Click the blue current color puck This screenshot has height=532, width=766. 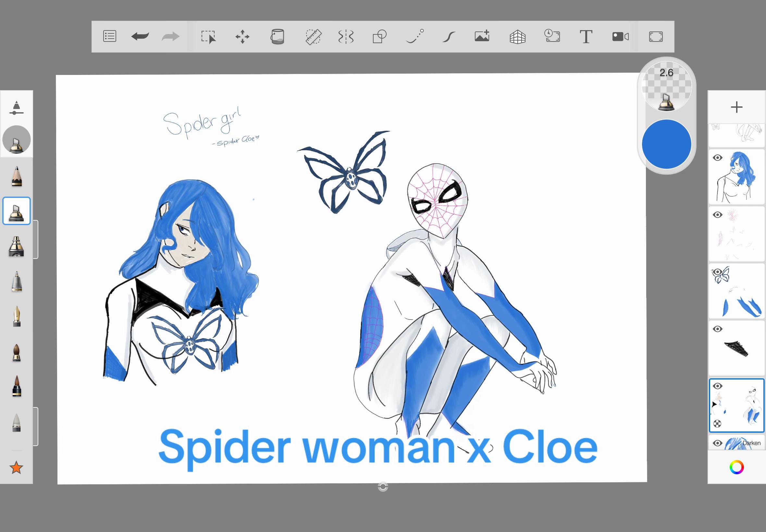tap(667, 144)
